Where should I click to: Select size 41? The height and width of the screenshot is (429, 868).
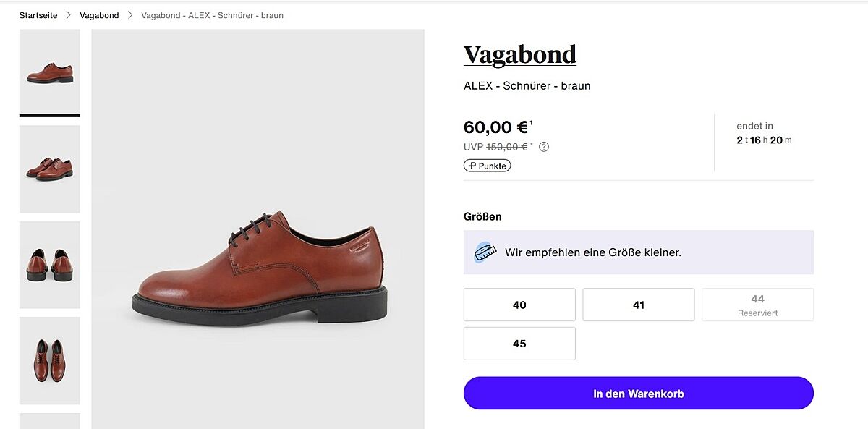[x=638, y=305]
